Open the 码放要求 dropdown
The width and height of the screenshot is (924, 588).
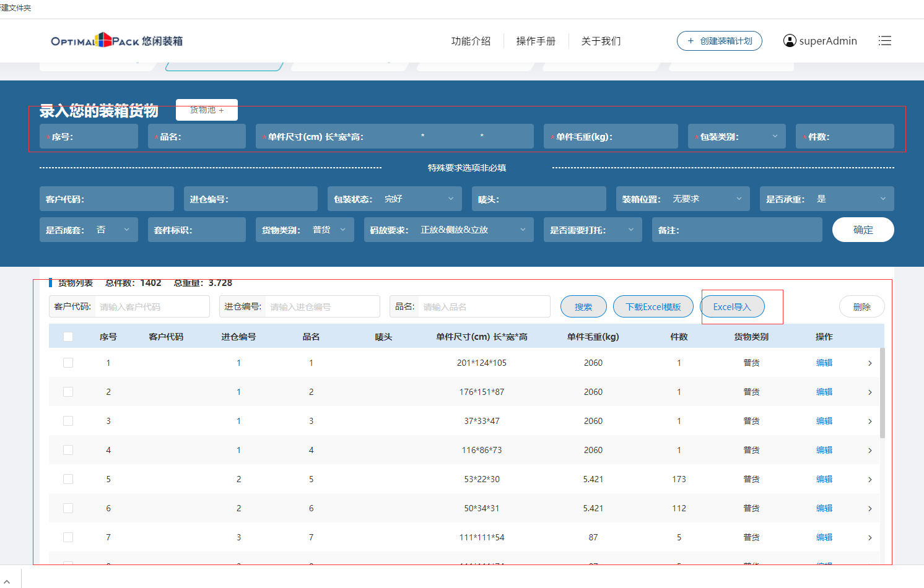(448, 230)
